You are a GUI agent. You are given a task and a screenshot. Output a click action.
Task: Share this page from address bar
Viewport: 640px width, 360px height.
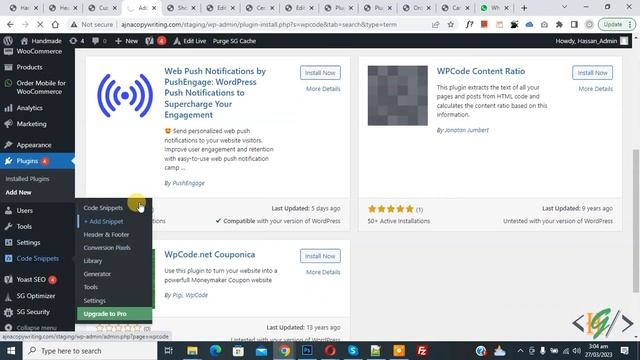436,24
